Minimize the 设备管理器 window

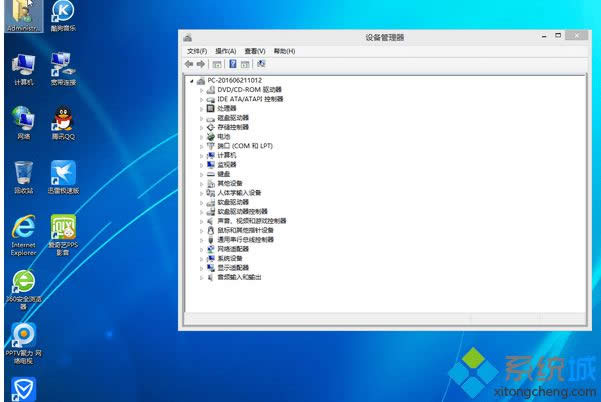[544, 36]
